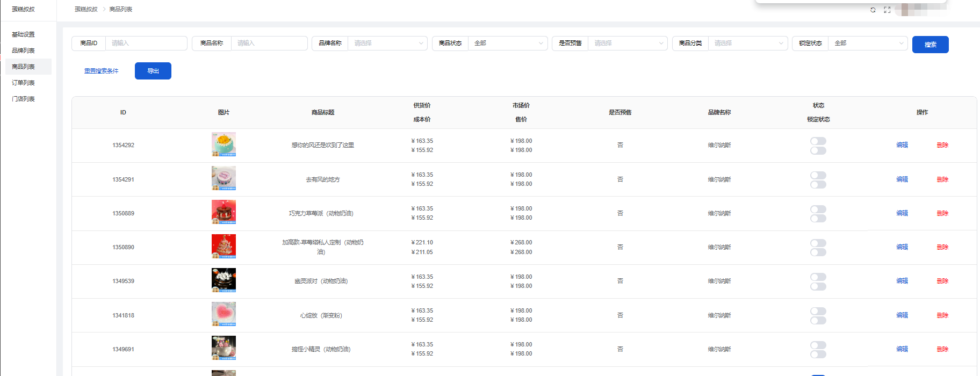Open 订单列表 in the sidebar

[x=23, y=83]
